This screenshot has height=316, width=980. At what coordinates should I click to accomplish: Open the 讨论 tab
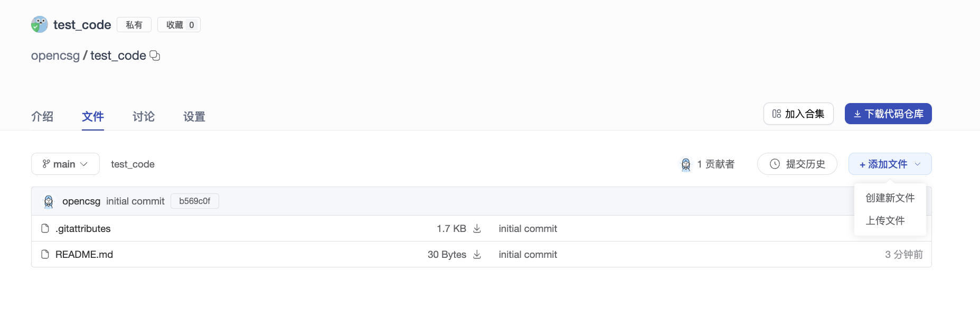click(144, 116)
